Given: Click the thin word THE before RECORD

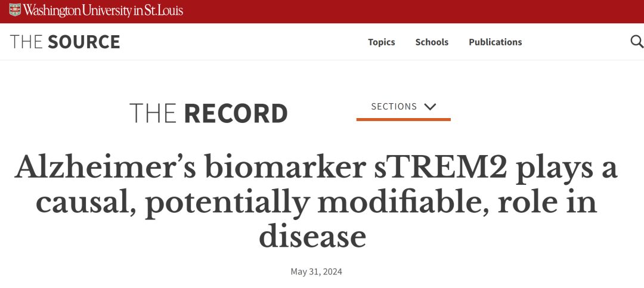Looking at the screenshot, I should (x=153, y=113).
